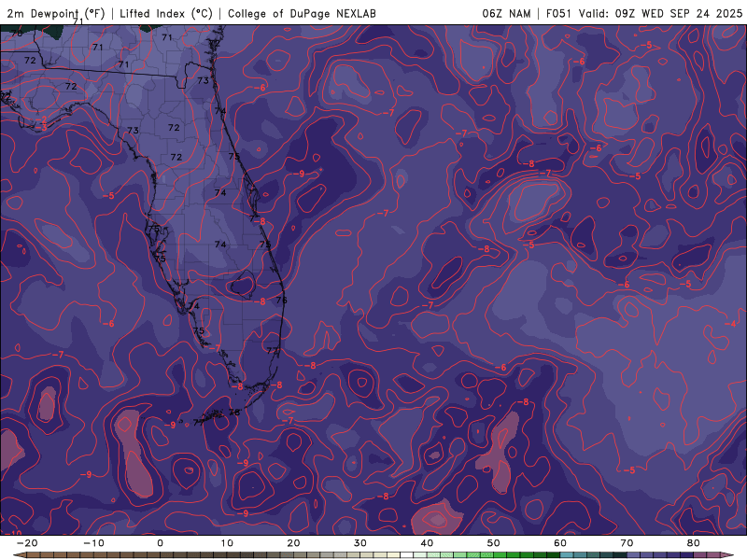Click the 50 label on the color scale
The height and width of the screenshot is (560, 747).
point(494,543)
